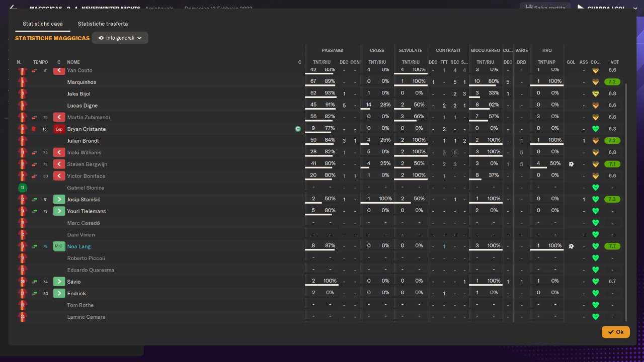Select player row Jaka Bijol
This screenshot has height=362, width=644.
point(319,94)
